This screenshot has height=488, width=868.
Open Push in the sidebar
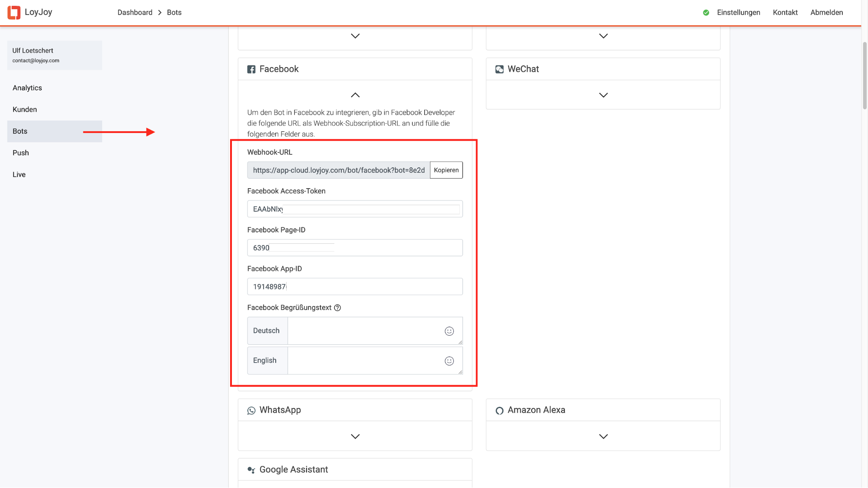(21, 153)
